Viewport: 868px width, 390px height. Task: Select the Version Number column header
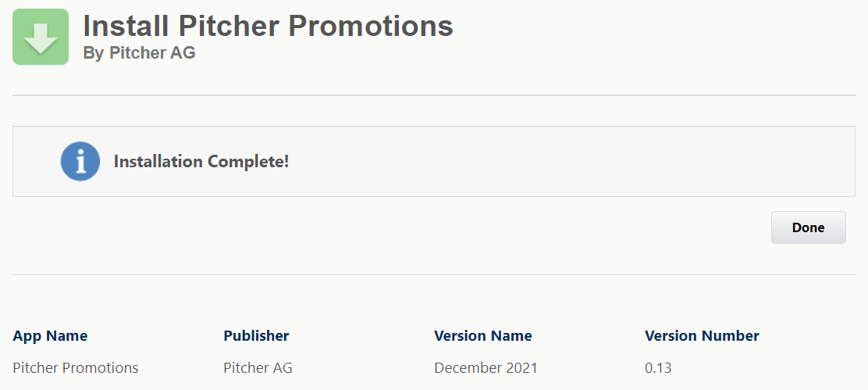click(x=702, y=336)
